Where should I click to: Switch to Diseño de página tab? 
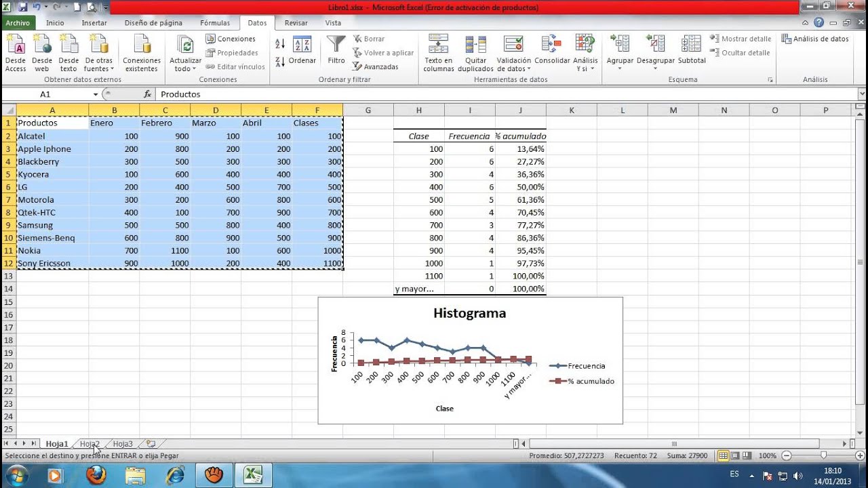[153, 22]
